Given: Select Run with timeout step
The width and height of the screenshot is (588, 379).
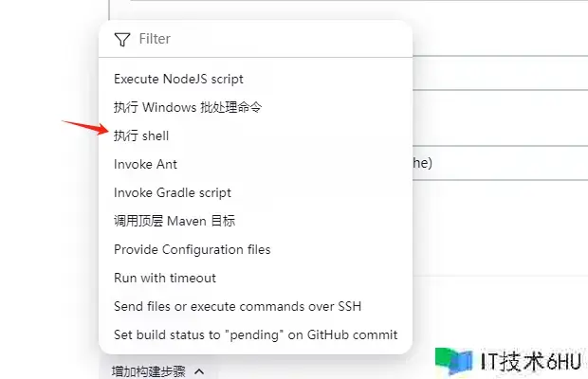Looking at the screenshot, I should pyautogui.click(x=165, y=278).
